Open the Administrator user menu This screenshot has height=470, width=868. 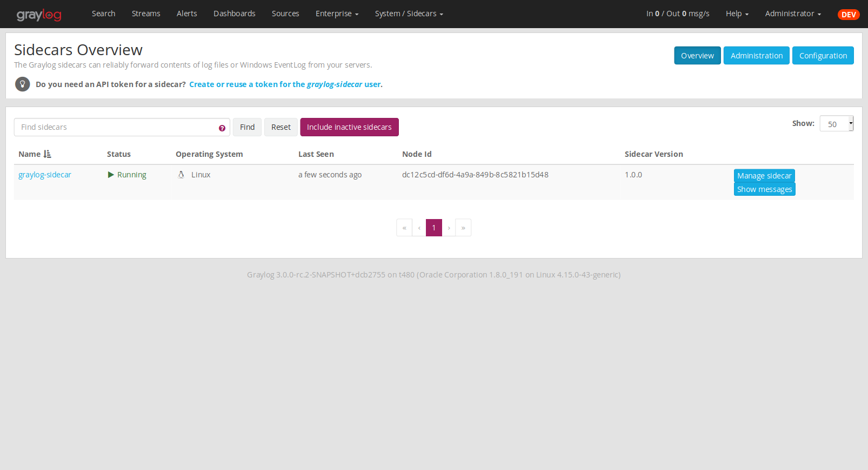(792, 14)
